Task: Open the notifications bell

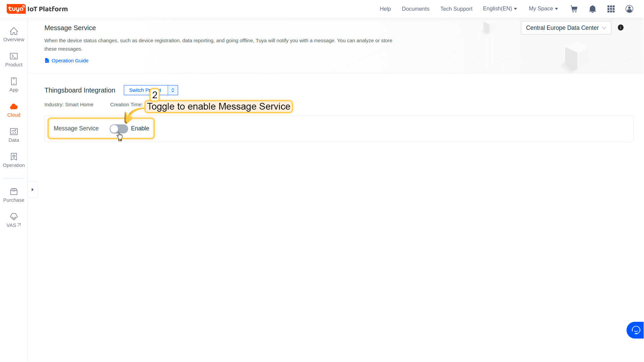Action: 592,9
